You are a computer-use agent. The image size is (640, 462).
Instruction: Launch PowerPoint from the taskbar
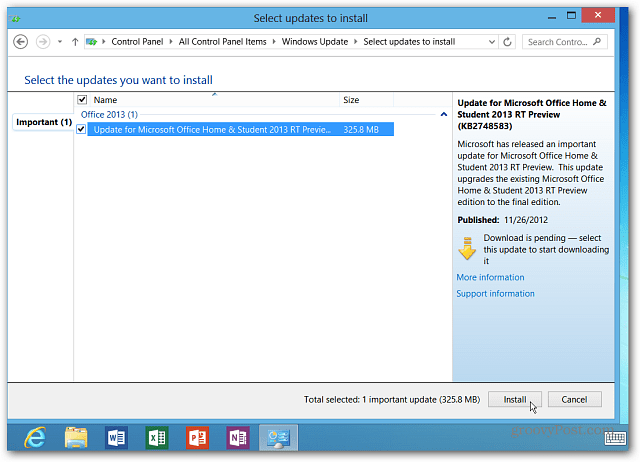pos(197,438)
